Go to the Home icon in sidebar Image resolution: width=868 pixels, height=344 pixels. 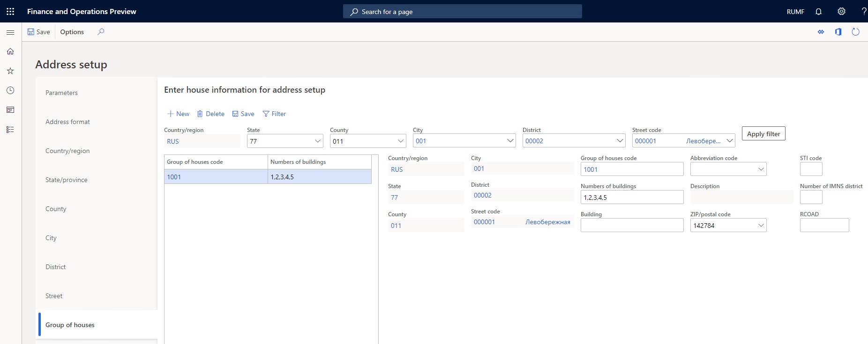pyautogui.click(x=10, y=51)
